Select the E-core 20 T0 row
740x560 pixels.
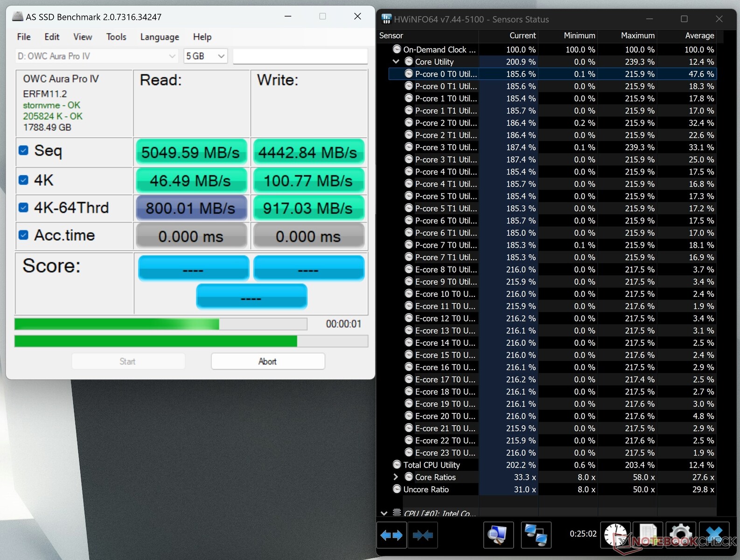coord(552,416)
